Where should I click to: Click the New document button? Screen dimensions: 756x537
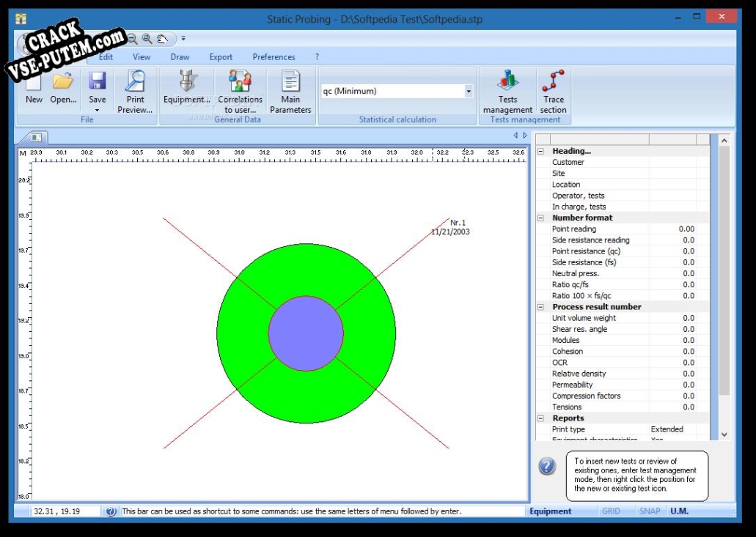point(34,86)
